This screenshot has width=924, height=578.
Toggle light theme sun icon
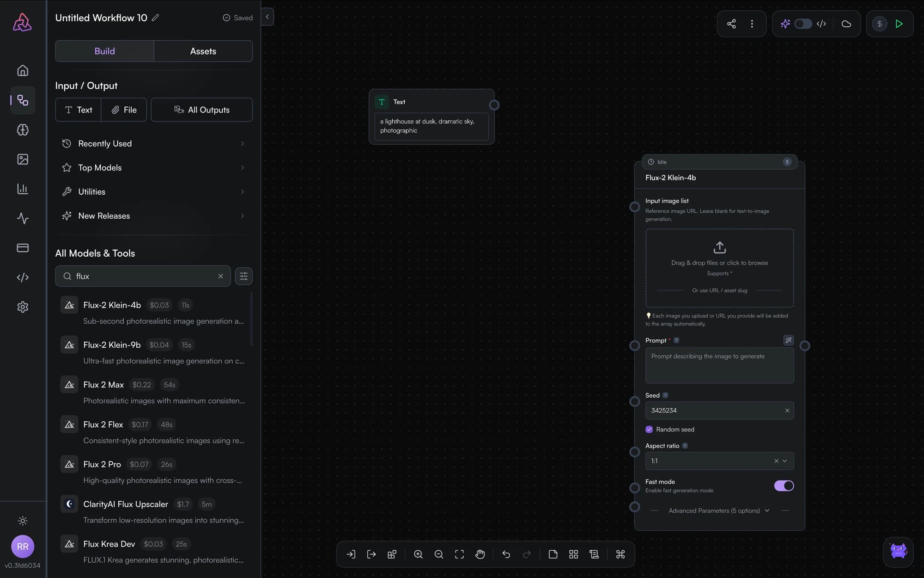tap(23, 521)
